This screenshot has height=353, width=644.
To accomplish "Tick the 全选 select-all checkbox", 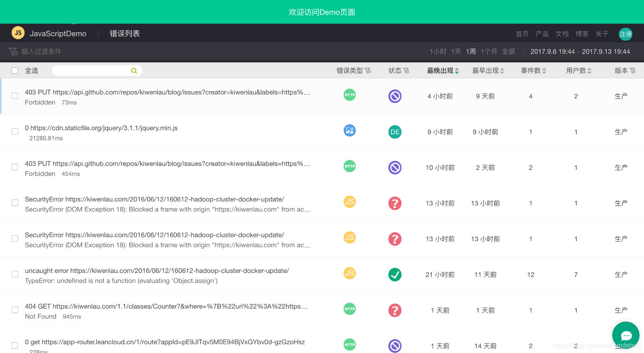I will [15, 70].
